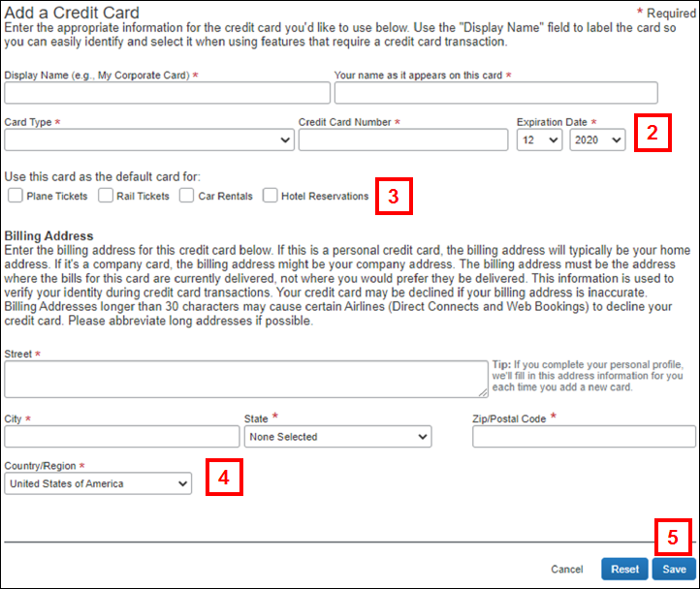The image size is (700, 589).
Task: Expand the expiration month dropdown showing 12
Action: 539,140
